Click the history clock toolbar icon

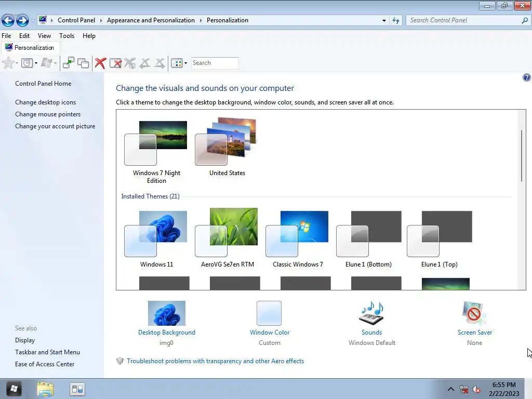pos(27,63)
